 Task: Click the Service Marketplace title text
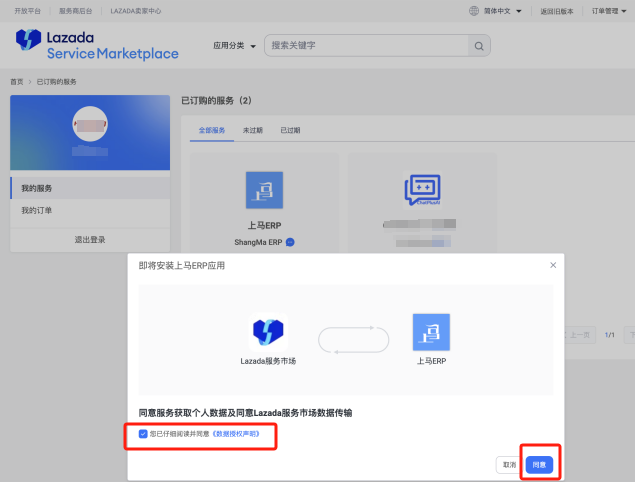113,54
